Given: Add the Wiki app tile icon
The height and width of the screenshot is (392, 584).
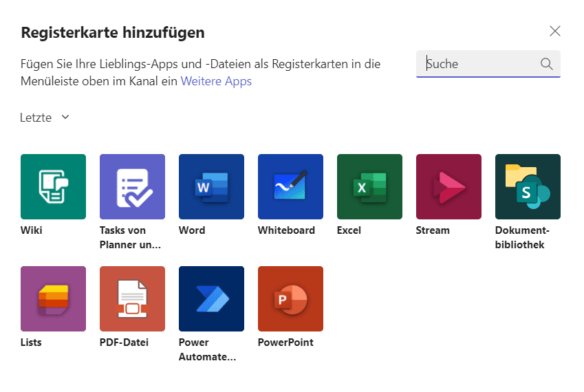Looking at the screenshot, I should click(53, 186).
